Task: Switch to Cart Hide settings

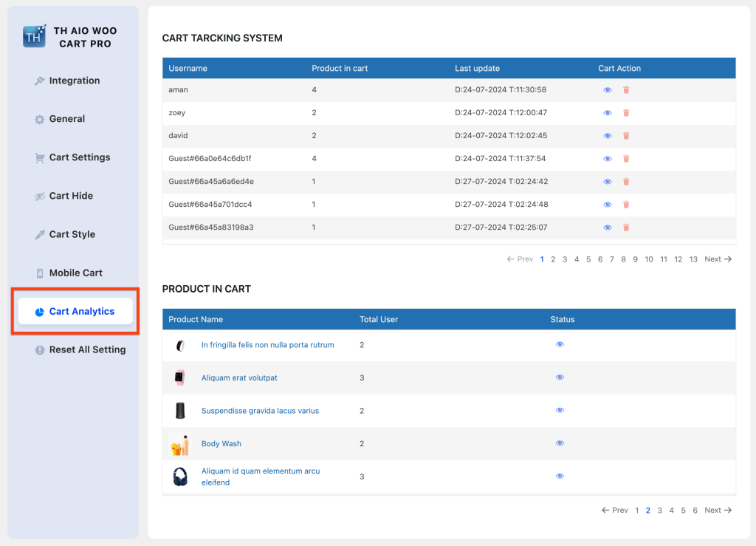Action: (71, 196)
